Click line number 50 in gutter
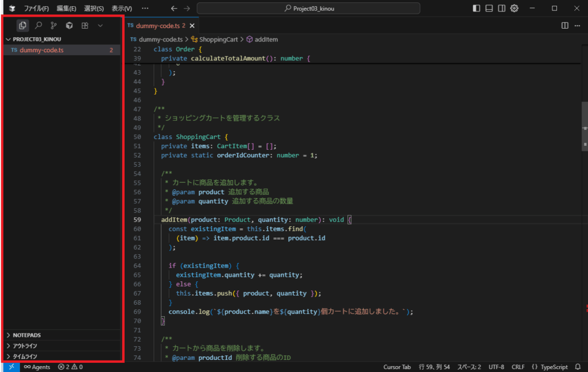 (x=137, y=137)
